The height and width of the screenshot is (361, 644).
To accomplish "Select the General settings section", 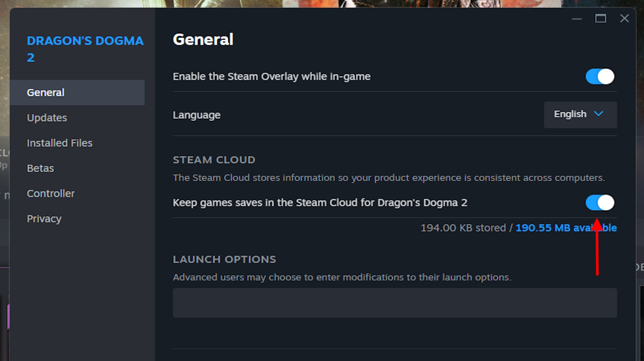I will pyautogui.click(x=45, y=92).
